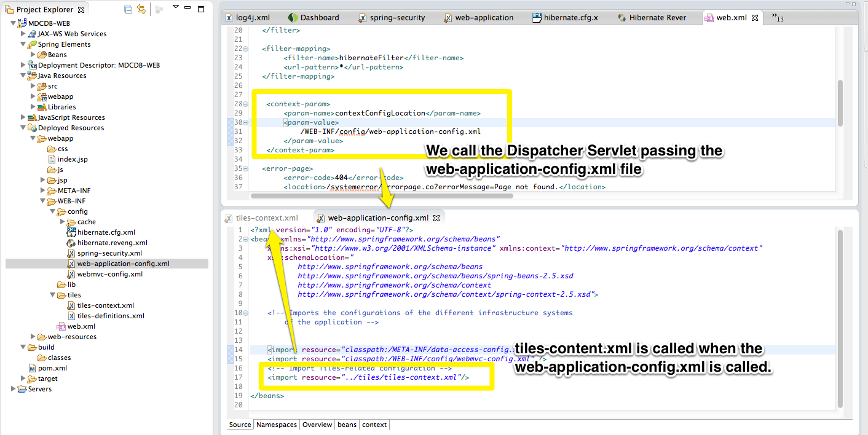Select the hibernate.cfg.xml file icon
The width and height of the screenshot is (868, 435).
pos(71,232)
